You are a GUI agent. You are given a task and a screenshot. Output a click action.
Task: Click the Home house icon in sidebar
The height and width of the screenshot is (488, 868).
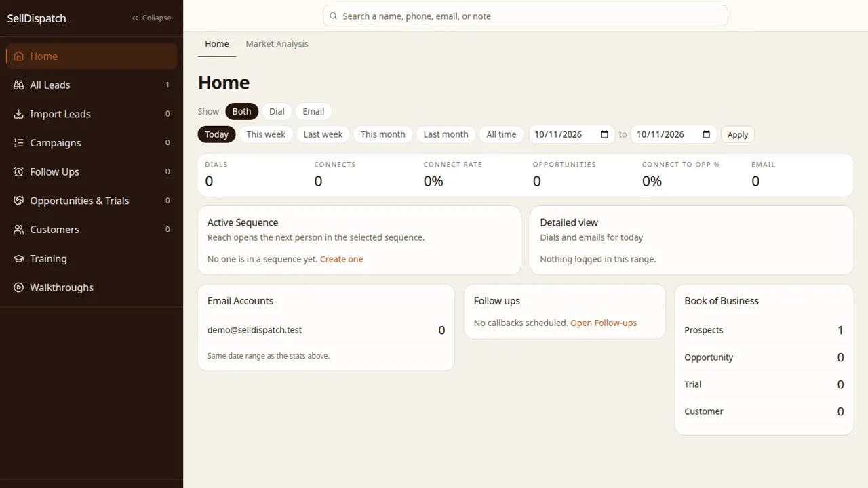tap(18, 56)
